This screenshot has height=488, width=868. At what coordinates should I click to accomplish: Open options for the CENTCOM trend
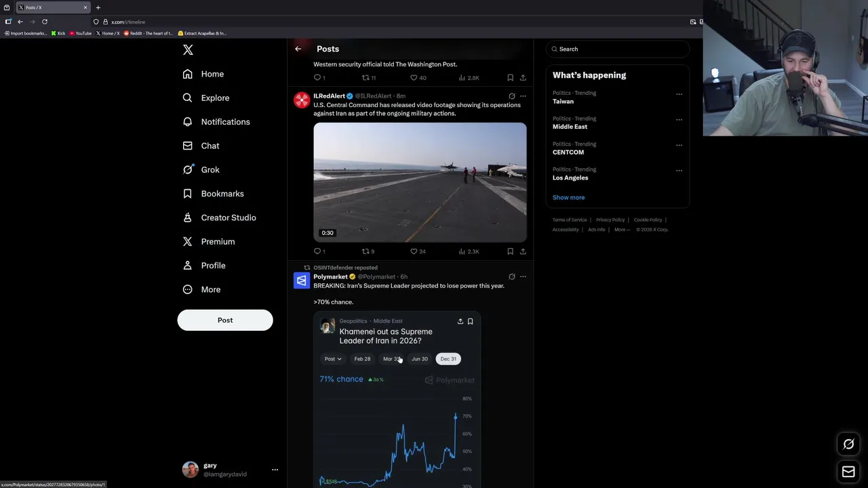[x=679, y=145]
